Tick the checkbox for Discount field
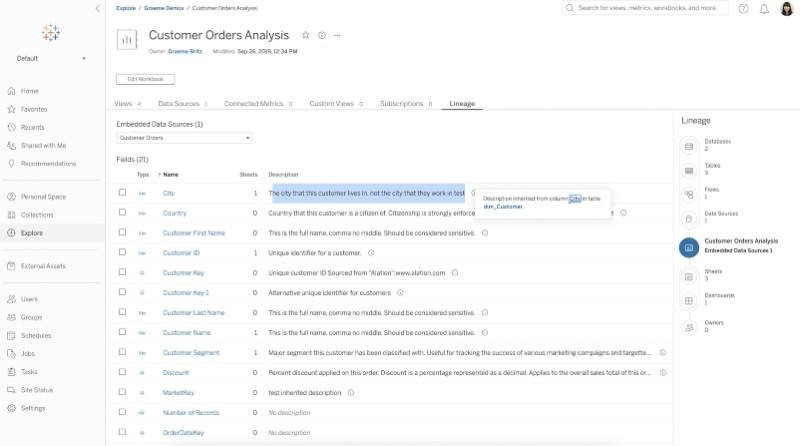 (x=122, y=373)
